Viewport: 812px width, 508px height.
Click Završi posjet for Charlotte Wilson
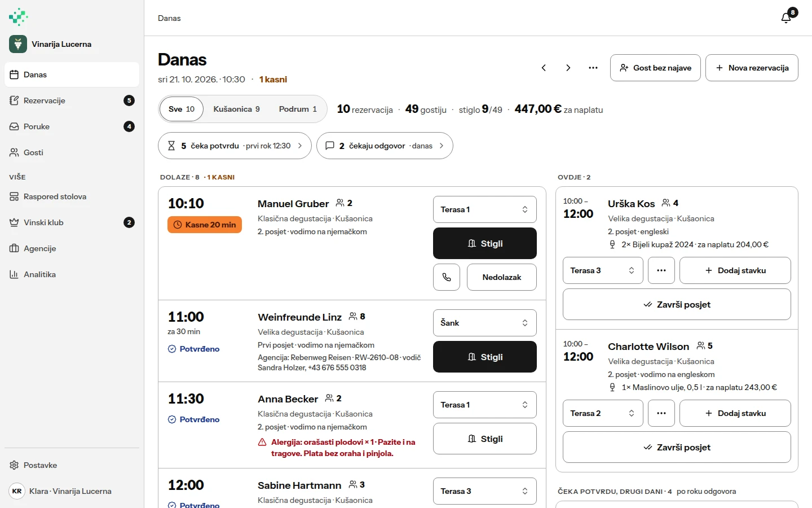(677, 447)
